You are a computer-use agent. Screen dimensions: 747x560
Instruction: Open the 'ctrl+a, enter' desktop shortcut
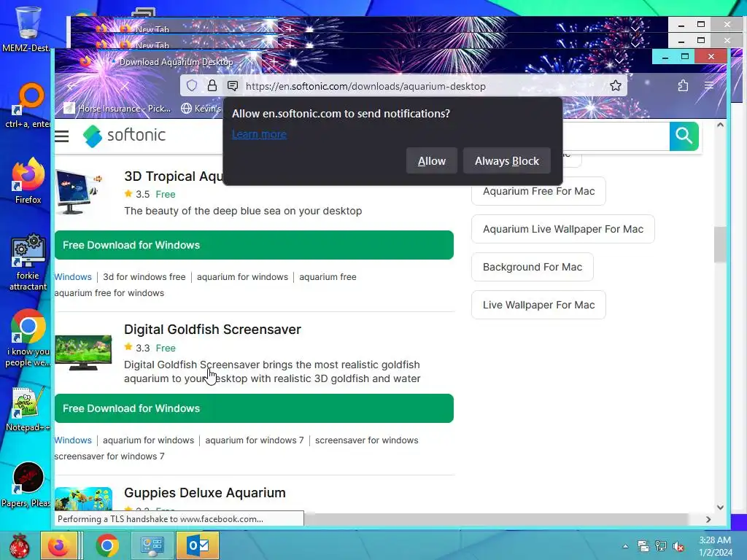(28, 106)
